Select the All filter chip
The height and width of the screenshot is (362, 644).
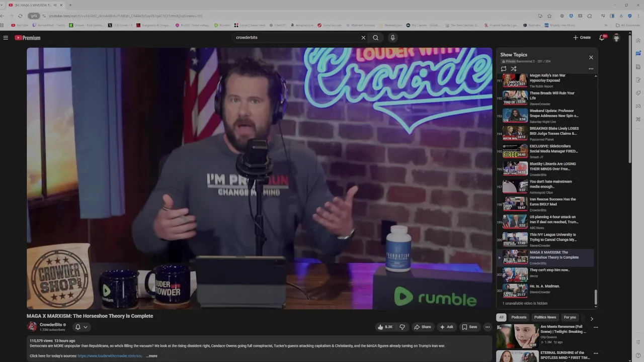(x=501, y=317)
